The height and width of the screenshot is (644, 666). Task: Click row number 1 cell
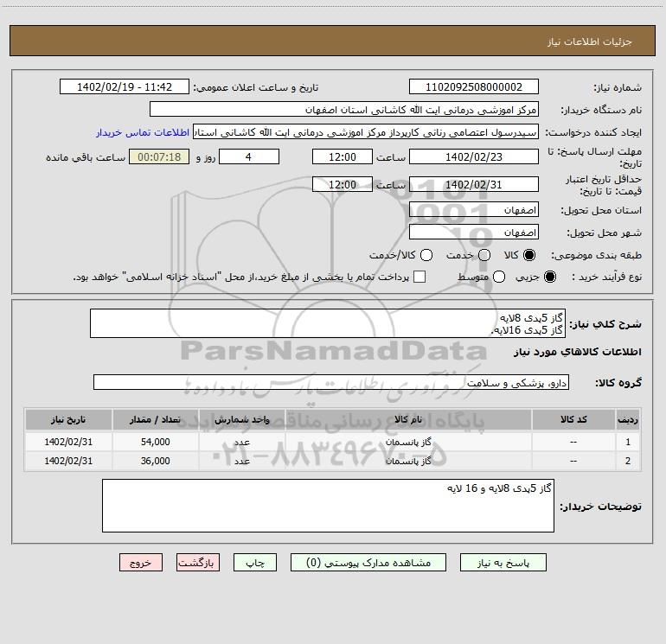point(627,442)
